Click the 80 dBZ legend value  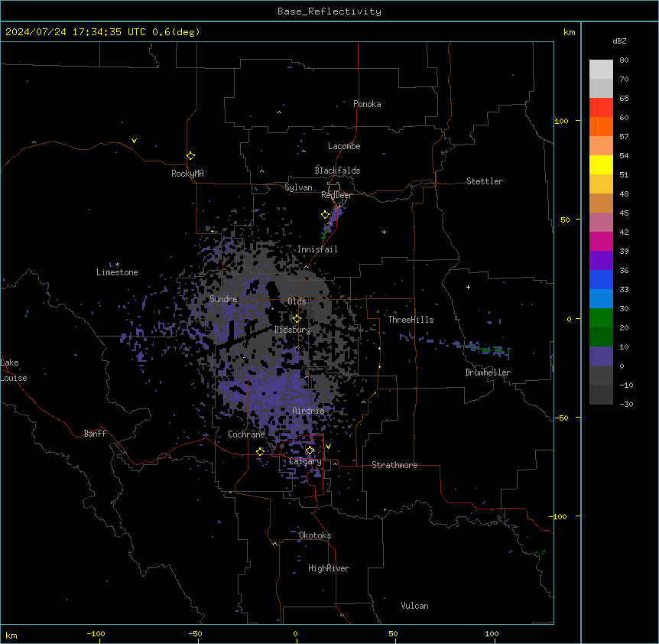[x=624, y=60]
